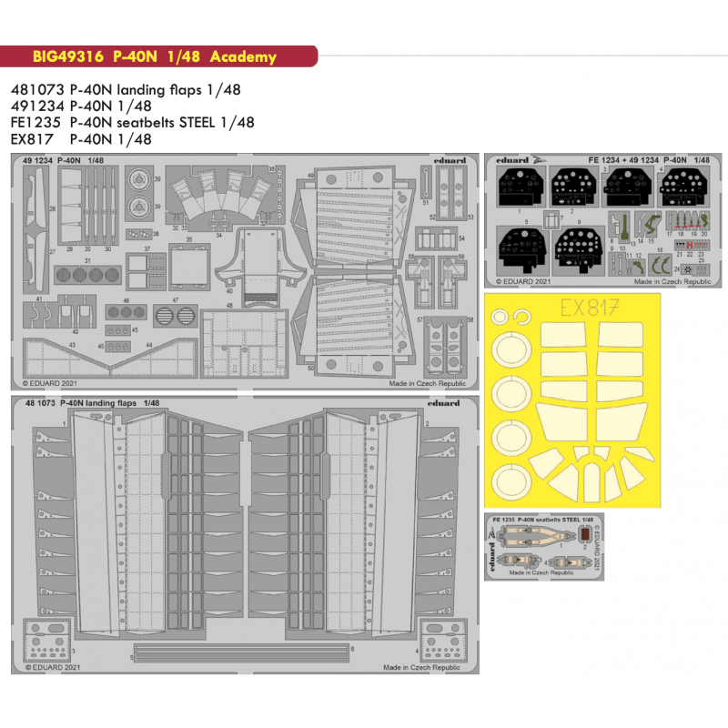Click the red banner title 'BIG49316 P-40N 1/48 Academy'
The width and height of the screenshot is (728, 728).
click(154, 56)
